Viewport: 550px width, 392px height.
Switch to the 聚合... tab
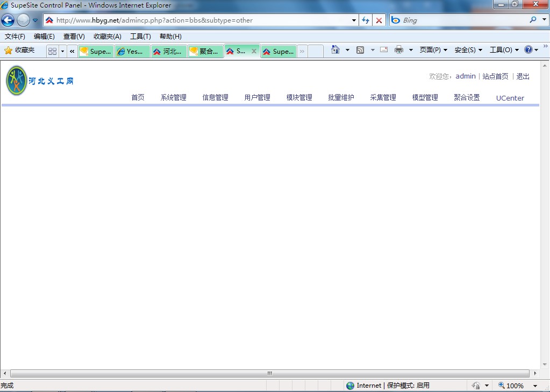pos(205,51)
